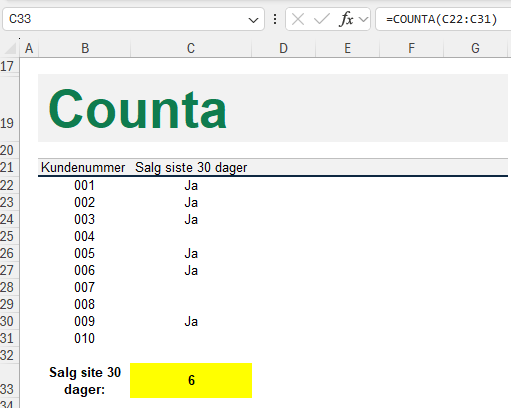
Task: Click the Kundenummer header cell
Action: [x=84, y=167]
